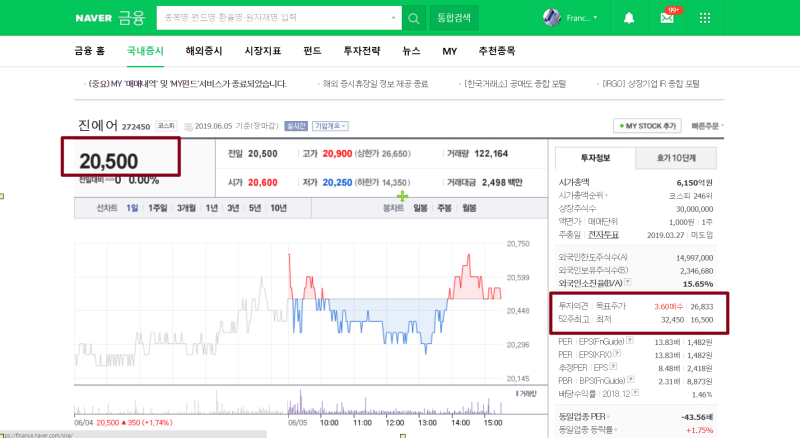
Task: Open the MY menu
Action: (x=449, y=51)
